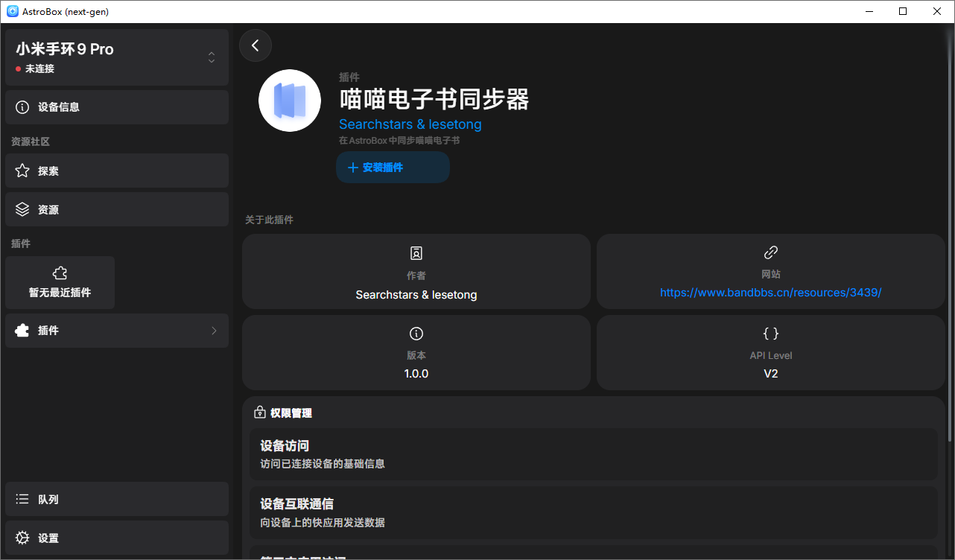955x560 pixels.
Task: Click the 访问已连接设备的基础信息 description
Action: (323, 464)
